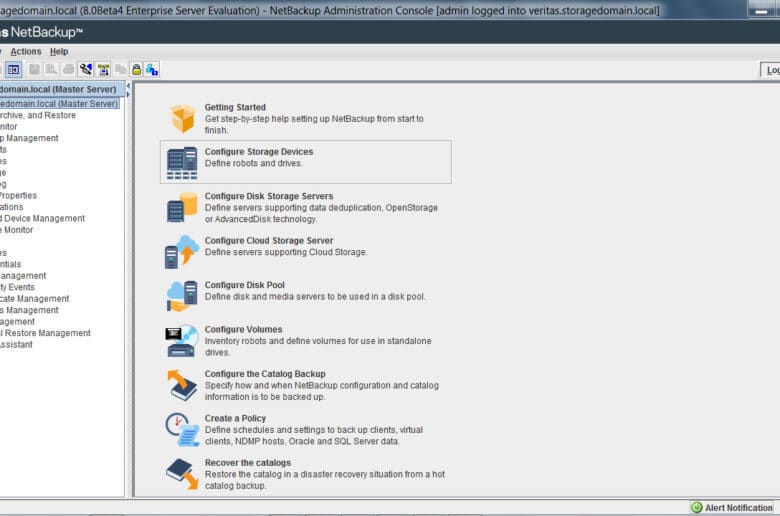Select the 'cate Management' tree item
This screenshot has width=780, height=516.
pos(34,298)
